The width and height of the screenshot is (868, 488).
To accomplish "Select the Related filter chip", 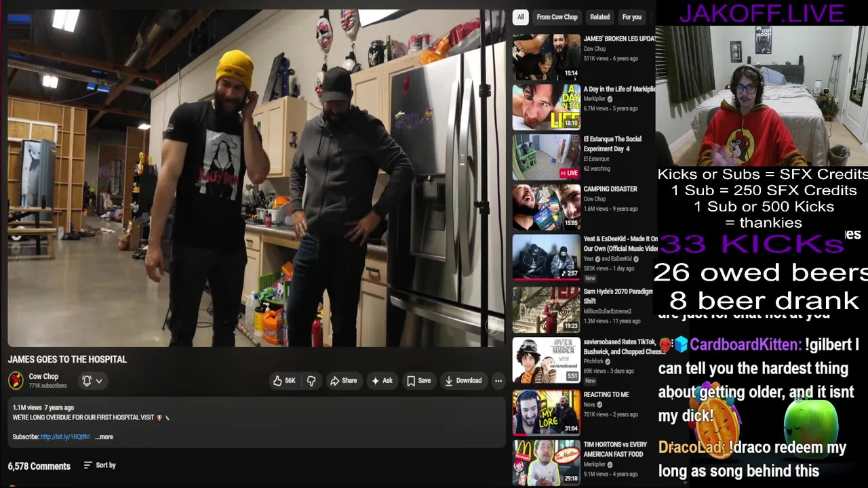I will (599, 17).
